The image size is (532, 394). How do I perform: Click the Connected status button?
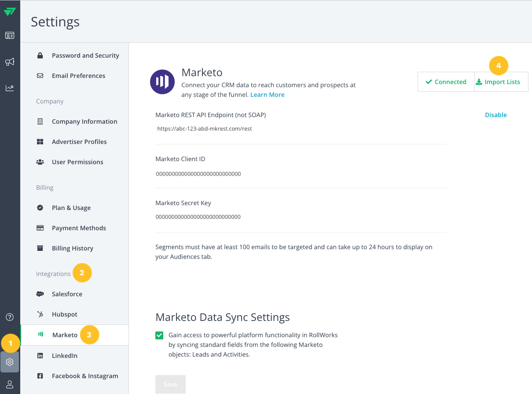pyautogui.click(x=446, y=82)
